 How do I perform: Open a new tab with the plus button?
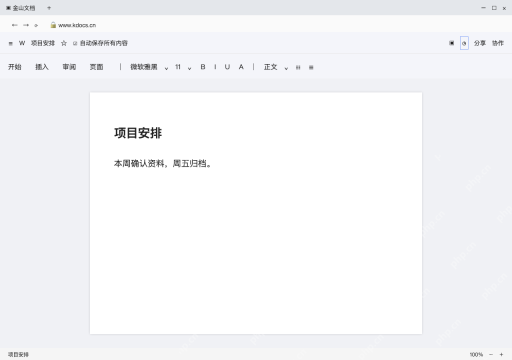coord(49,8)
